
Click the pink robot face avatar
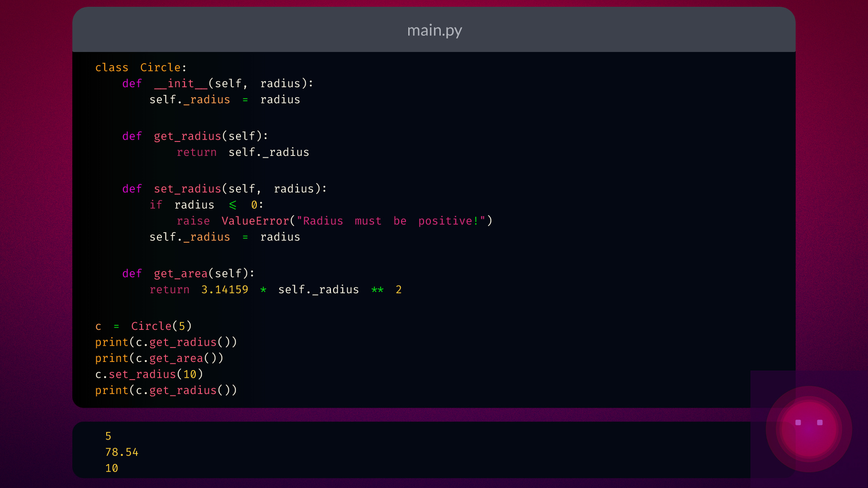(x=809, y=428)
